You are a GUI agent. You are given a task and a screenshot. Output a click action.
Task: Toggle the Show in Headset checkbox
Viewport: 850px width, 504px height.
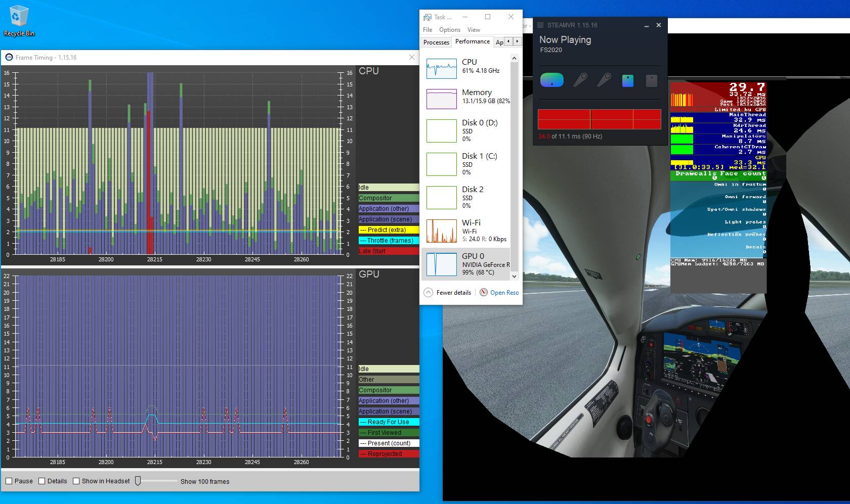[x=76, y=481]
